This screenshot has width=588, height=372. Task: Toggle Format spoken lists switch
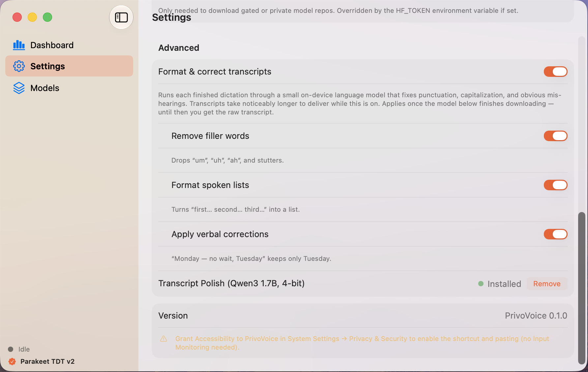pyautogui.click(x=555, y=185)
